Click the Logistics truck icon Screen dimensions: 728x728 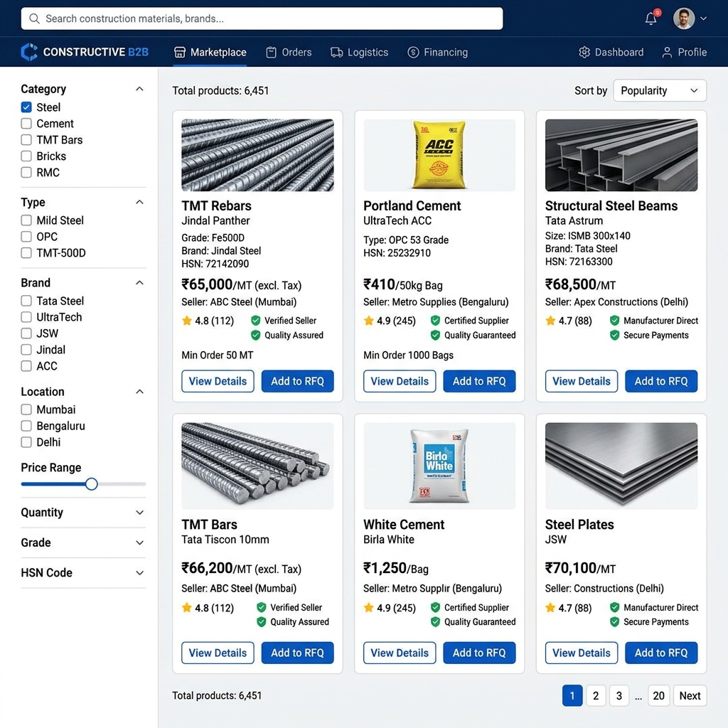pos(336,53)
